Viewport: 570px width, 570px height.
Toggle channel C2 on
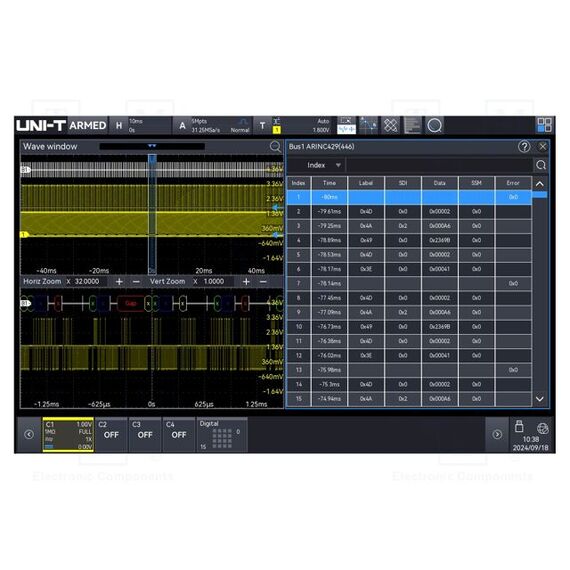click(x=111, y=434)
